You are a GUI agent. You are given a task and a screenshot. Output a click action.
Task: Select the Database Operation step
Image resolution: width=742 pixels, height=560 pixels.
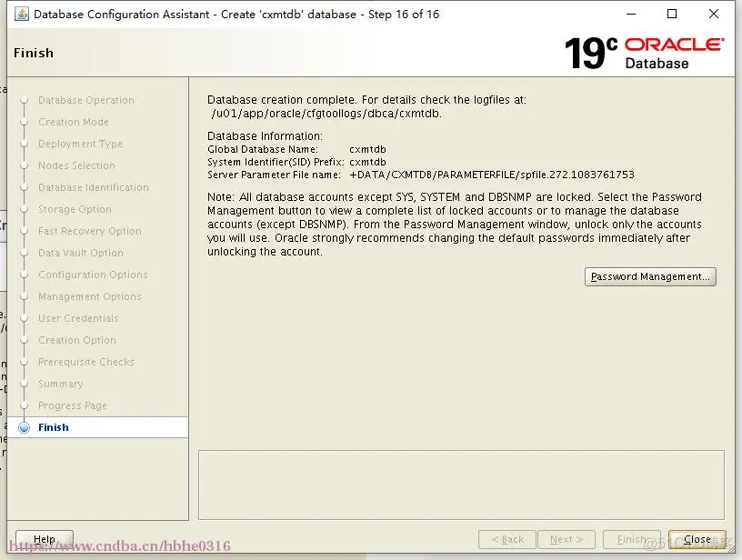(86, 100)
